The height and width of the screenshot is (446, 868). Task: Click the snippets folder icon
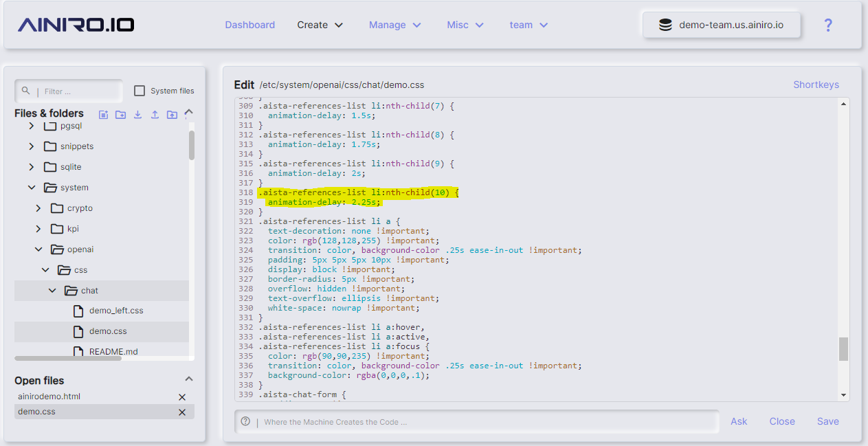point(49,146)
